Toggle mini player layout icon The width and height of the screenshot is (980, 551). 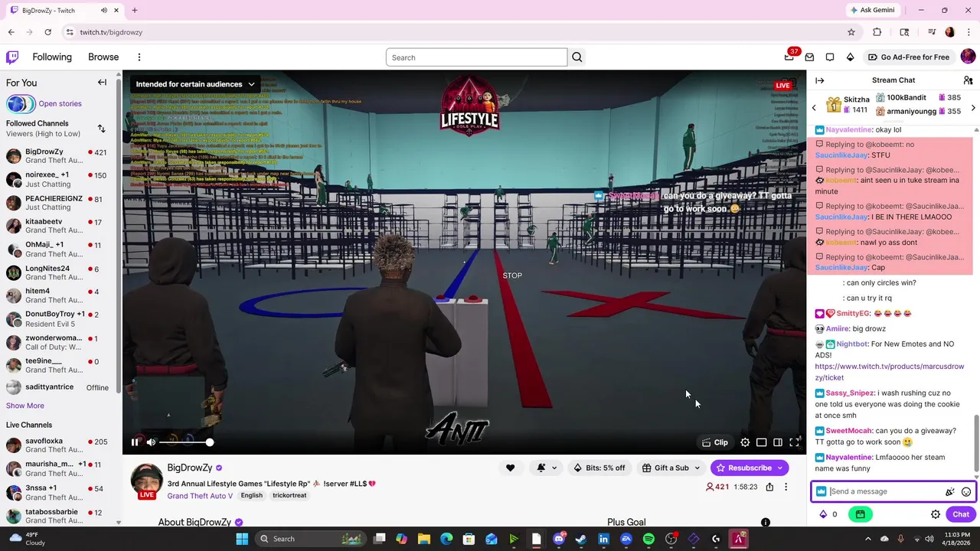pos(761,442)
